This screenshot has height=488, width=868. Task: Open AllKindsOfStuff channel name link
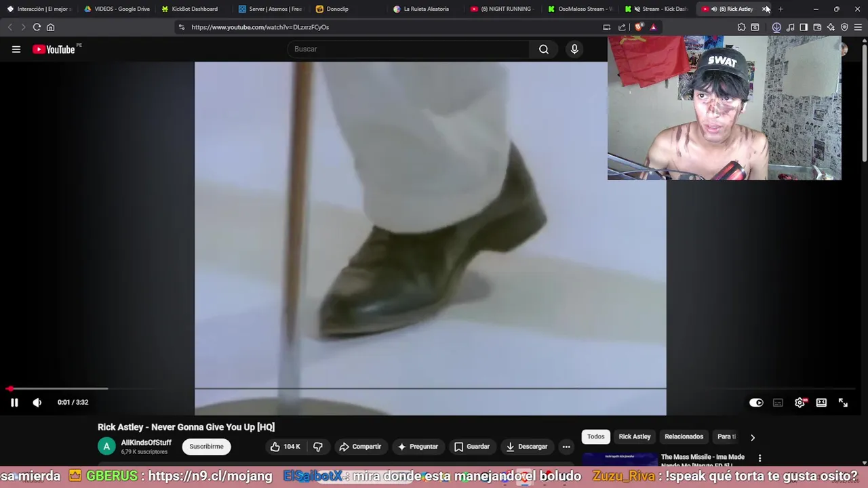point(146,443)
